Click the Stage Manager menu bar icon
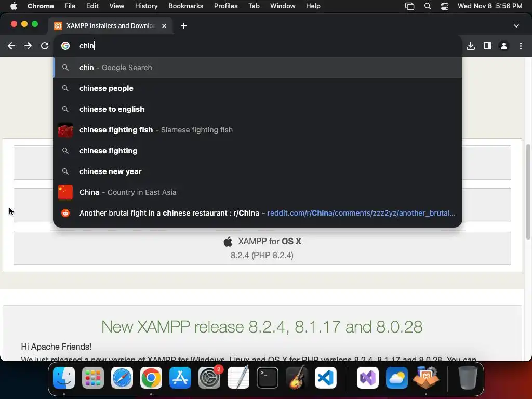This screenshot has width=532, height=399. [410, 6]
